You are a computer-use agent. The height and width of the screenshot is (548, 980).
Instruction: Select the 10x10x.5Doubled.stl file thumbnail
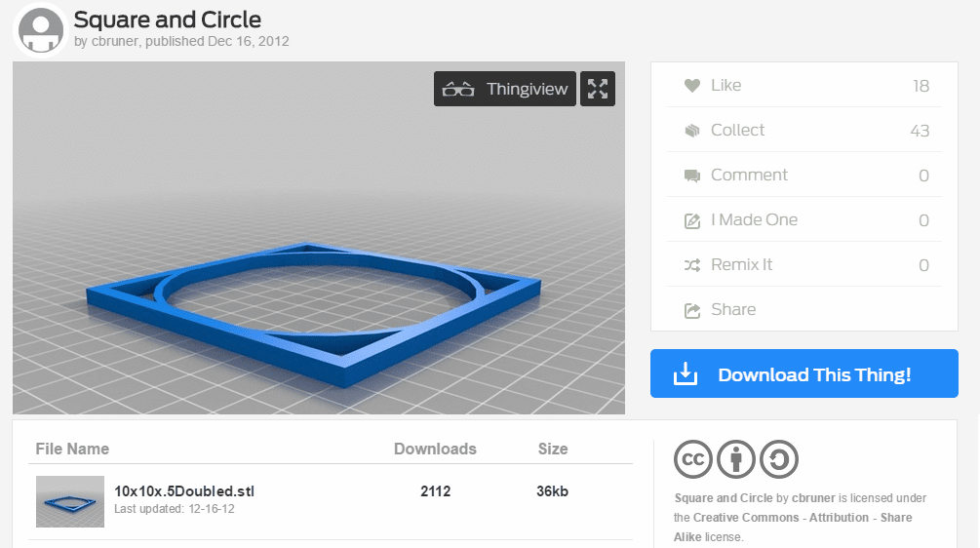(x=70, y=501)
